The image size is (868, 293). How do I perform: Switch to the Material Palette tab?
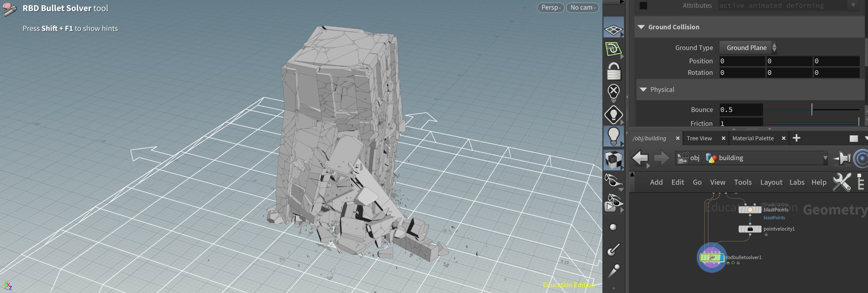(753, 139)
